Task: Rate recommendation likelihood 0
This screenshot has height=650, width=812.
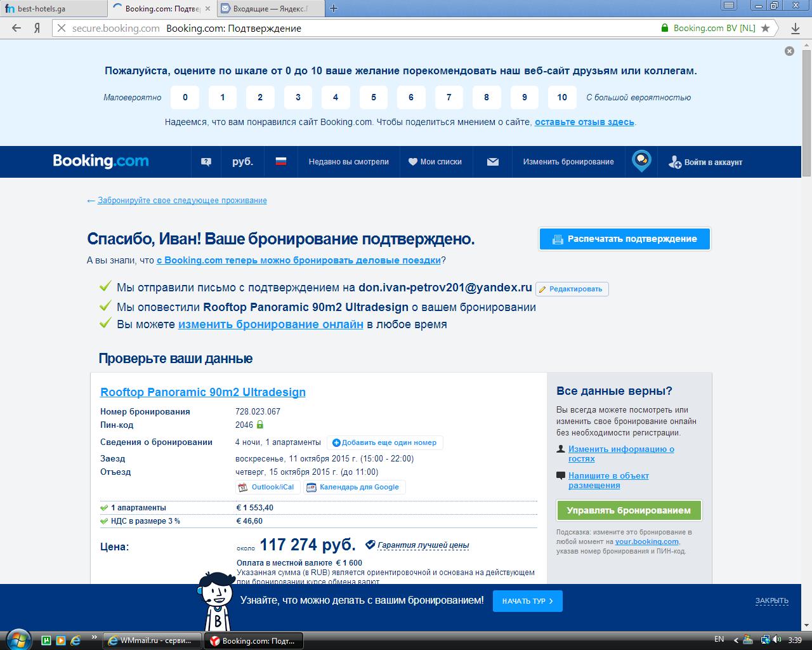Action: [185, 97]
